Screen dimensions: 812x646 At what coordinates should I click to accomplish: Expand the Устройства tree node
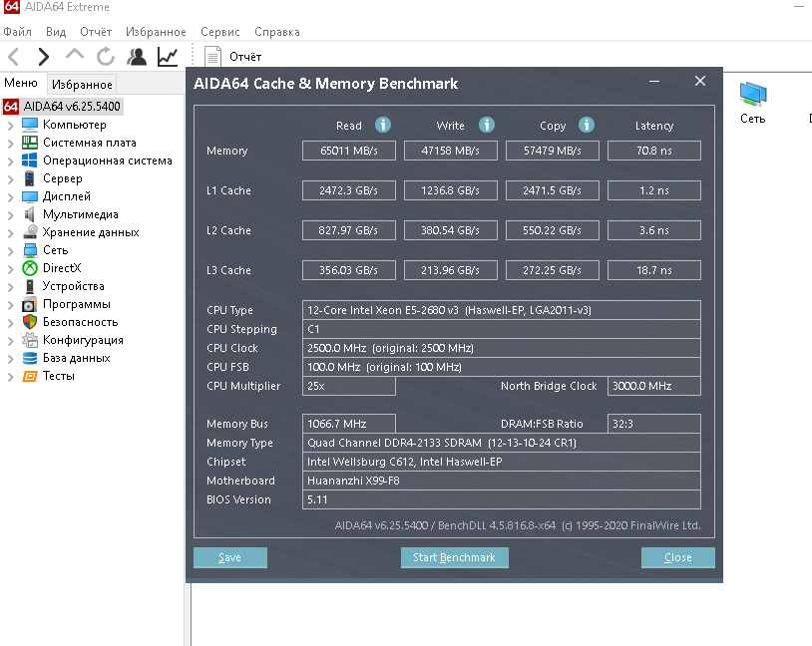[10, 287]
